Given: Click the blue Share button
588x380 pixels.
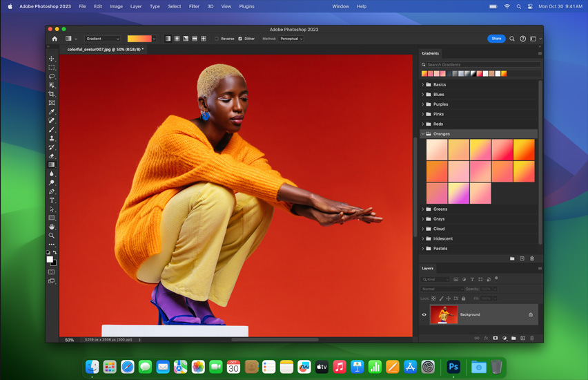Looking at the screenshot, I should point(496,39).
